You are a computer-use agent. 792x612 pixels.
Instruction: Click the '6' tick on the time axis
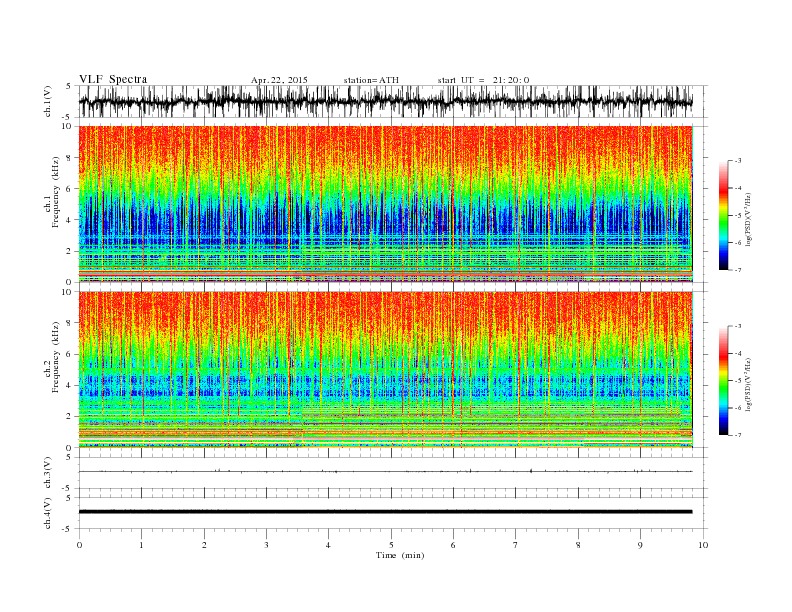click(454, 545)
